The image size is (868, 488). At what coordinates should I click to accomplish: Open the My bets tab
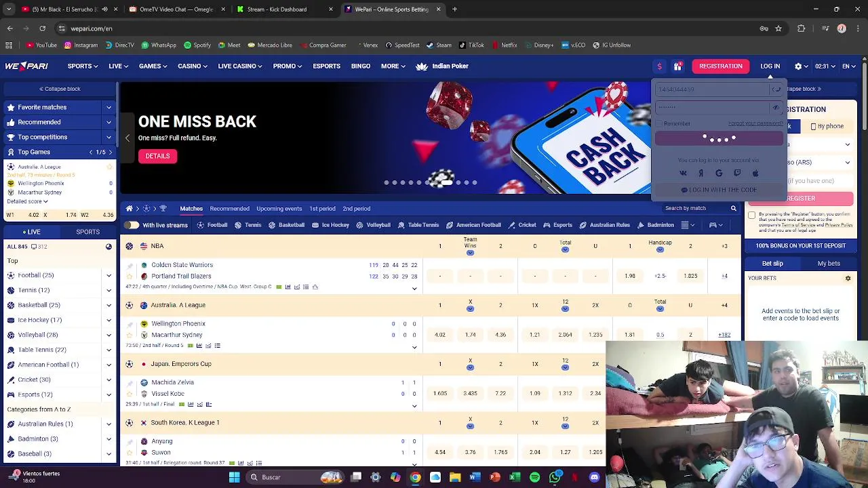829,264
